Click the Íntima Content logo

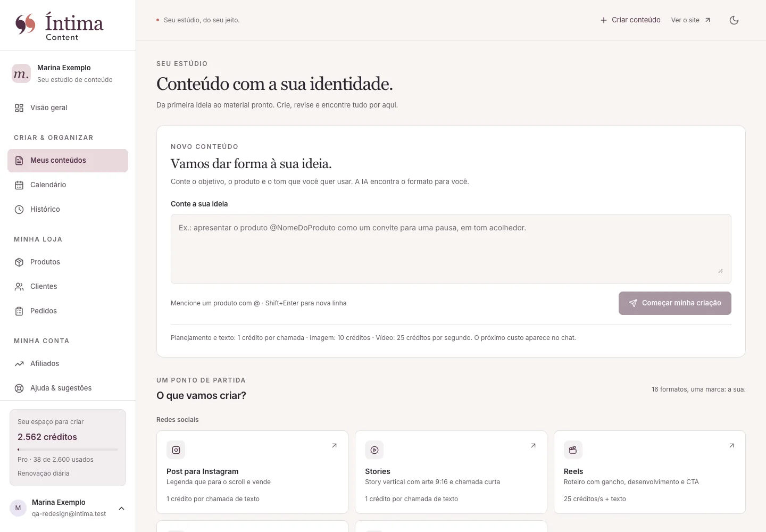pos(59,26)
